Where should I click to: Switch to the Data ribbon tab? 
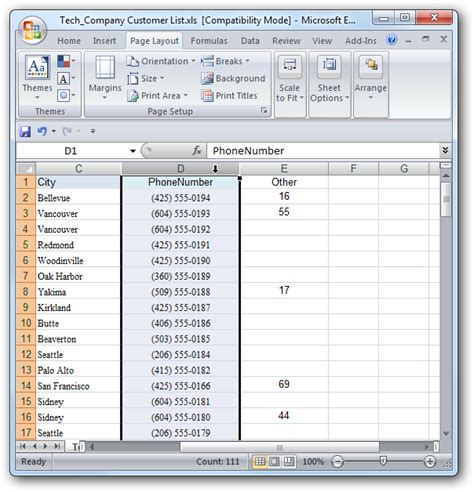coord(250,41)
